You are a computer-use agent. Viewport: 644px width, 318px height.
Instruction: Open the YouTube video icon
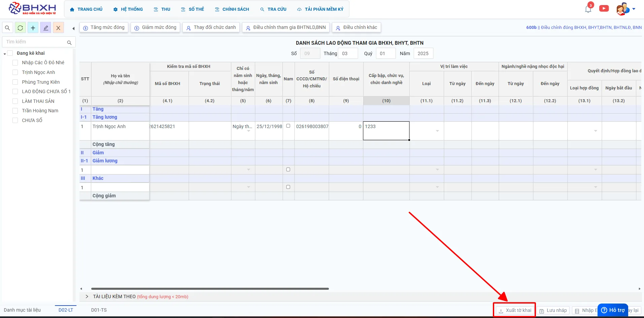[604, 9]
